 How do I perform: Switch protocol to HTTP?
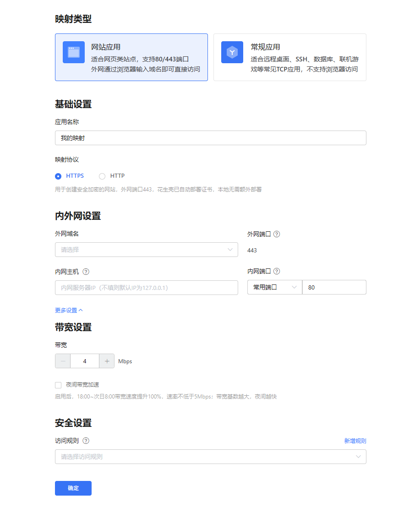click(x=102, y=176)
